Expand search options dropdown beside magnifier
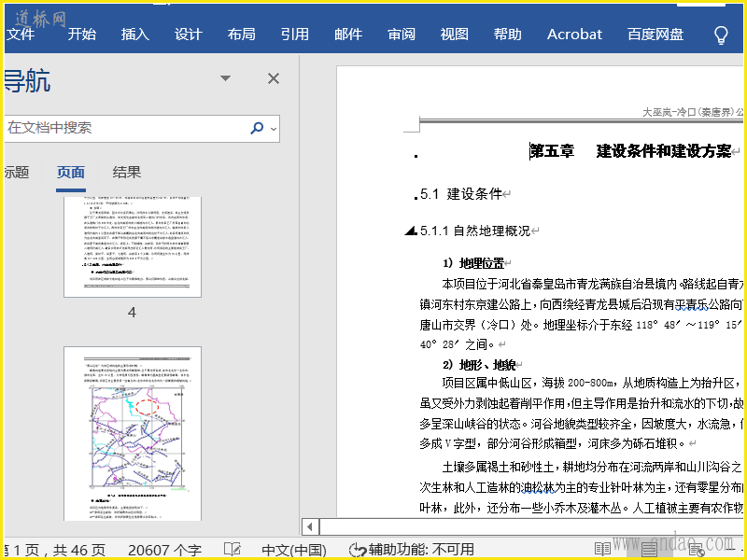Image resolution: width=747 pixels, height=560 pixels. click(274, 129)
